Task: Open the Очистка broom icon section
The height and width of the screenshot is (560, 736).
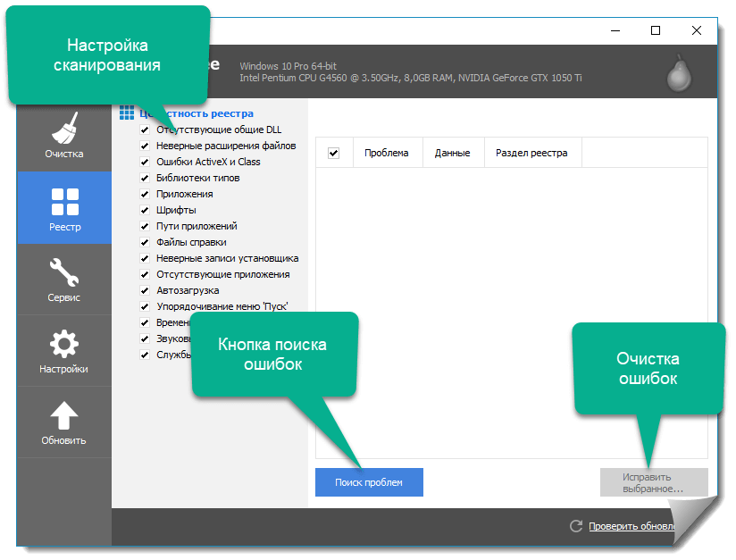Action: 64,129
